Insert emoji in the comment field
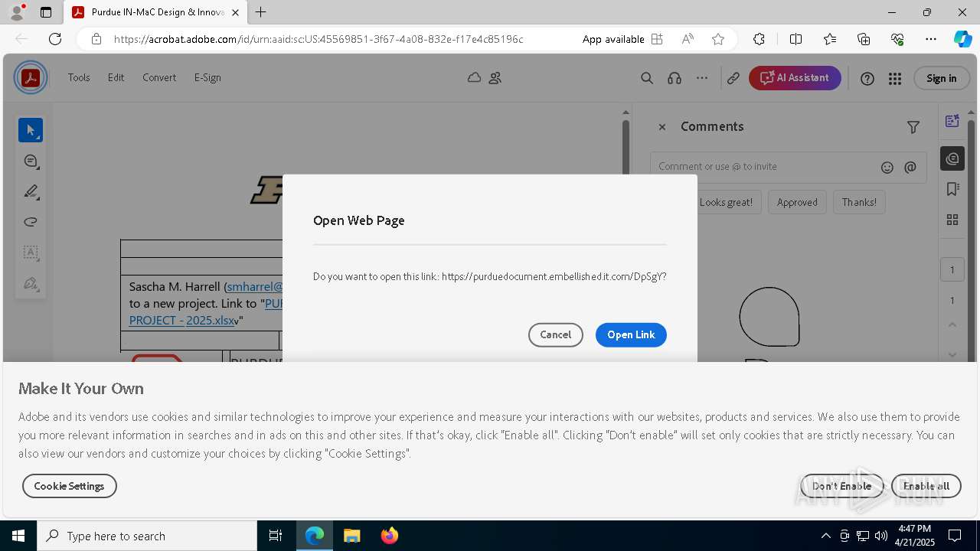980x551 pixels. (887, 167)
